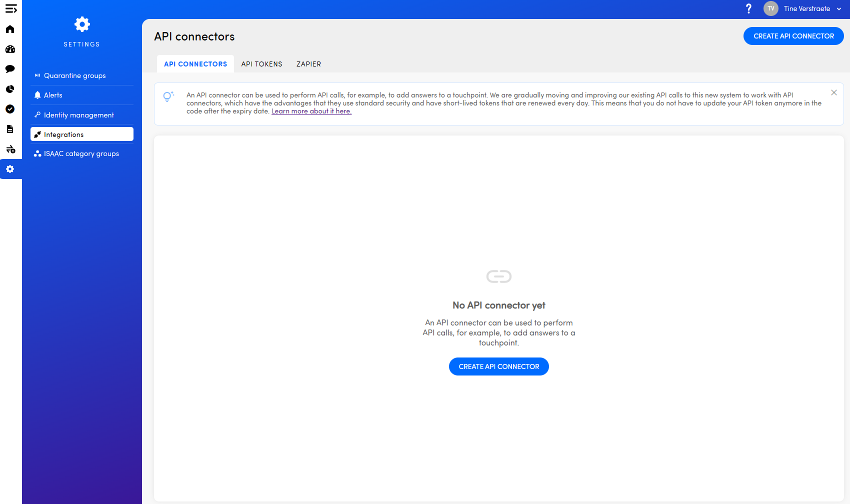Open the speech bubble conversations icon
The width and height of the screenshot is (850, 504).
click(10, 69)
